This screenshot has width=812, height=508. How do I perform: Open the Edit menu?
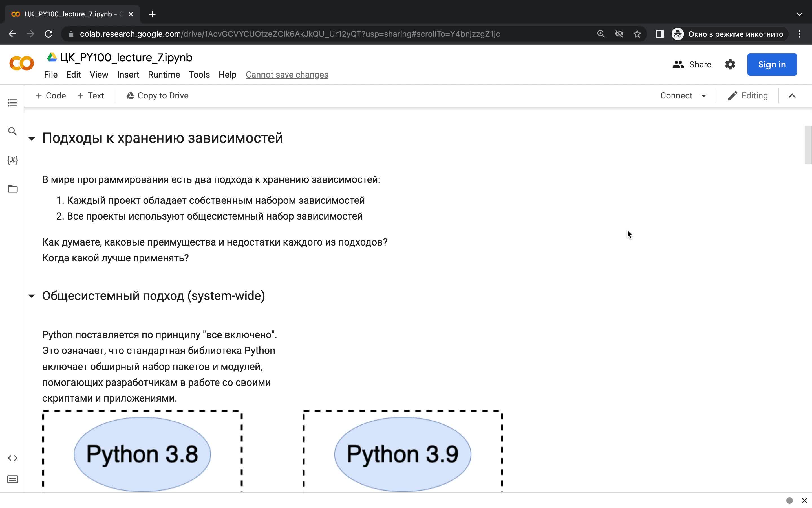pos(74,75)
